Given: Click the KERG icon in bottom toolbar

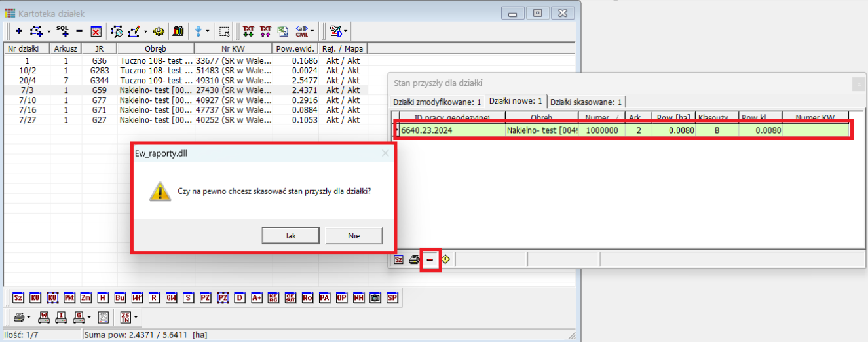Looking at the screenshot, I should pos(273,298).
